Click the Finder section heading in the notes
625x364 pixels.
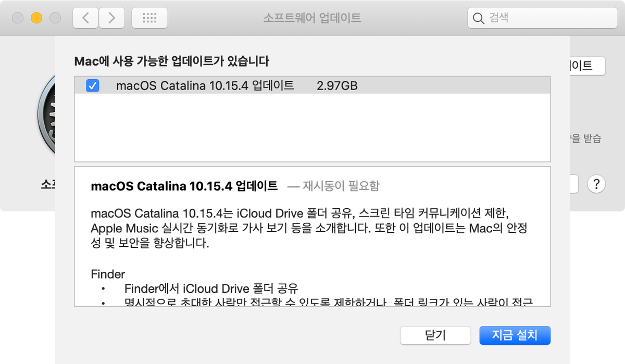pyautogui.click(x=108, y=274)
